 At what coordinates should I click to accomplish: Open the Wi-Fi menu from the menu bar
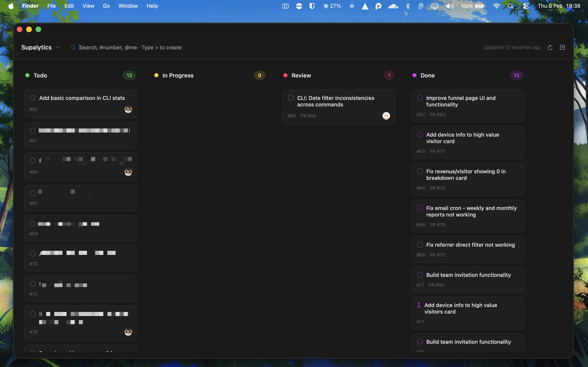[496, 6]
